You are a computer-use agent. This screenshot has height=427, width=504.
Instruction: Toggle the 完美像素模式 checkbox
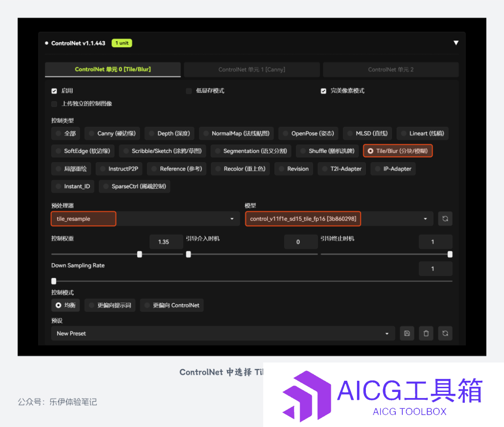coord(323,91)
